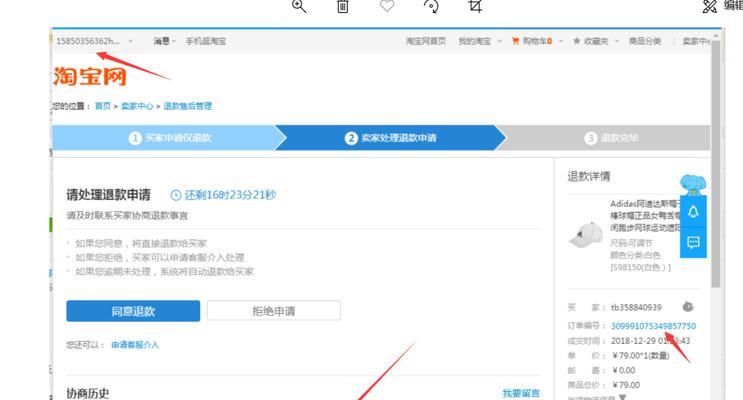
Task: Click the 同意退款 button
Action: coord(133,311)
